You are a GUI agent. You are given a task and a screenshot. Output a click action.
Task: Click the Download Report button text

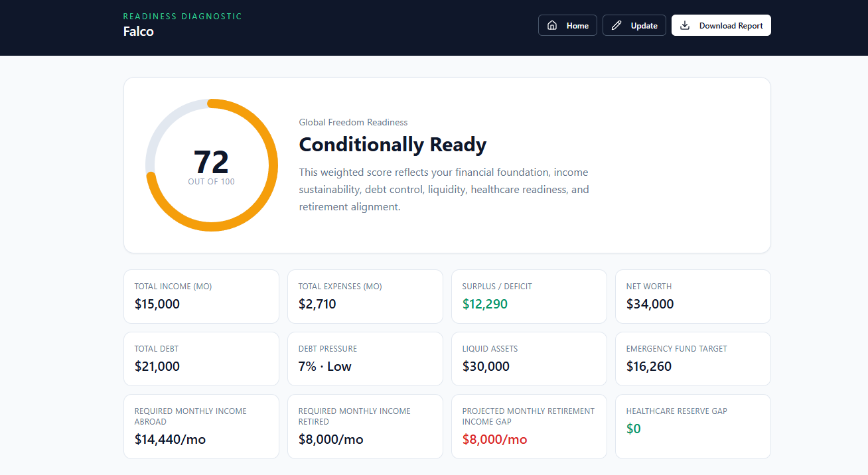coord(731,26)
